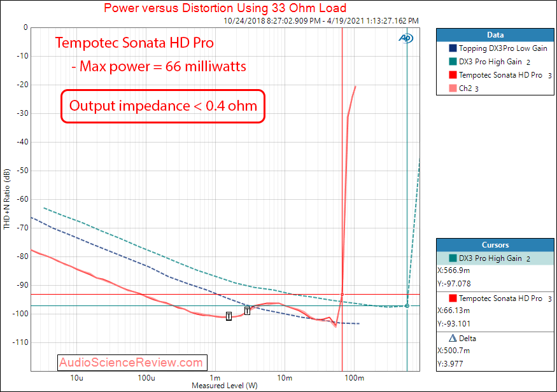Select DX3 Pro High Gain teal legend swatch
Viewport: 557px width, 392px height.
(453, 62)
